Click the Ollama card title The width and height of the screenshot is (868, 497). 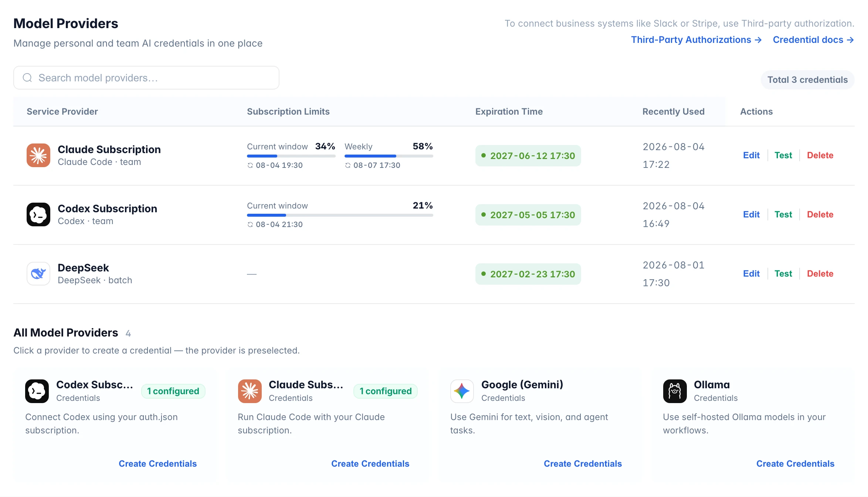click(x=712, y=385)
